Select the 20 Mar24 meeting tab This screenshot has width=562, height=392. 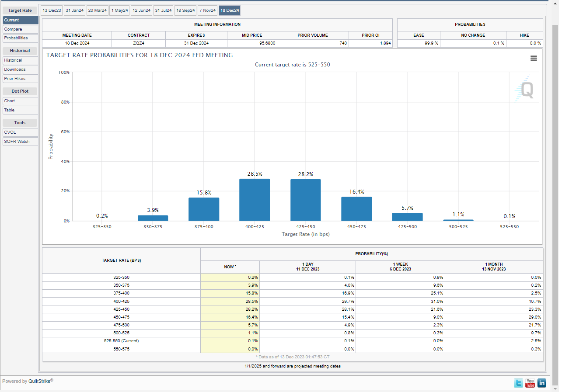click(98, 10)
